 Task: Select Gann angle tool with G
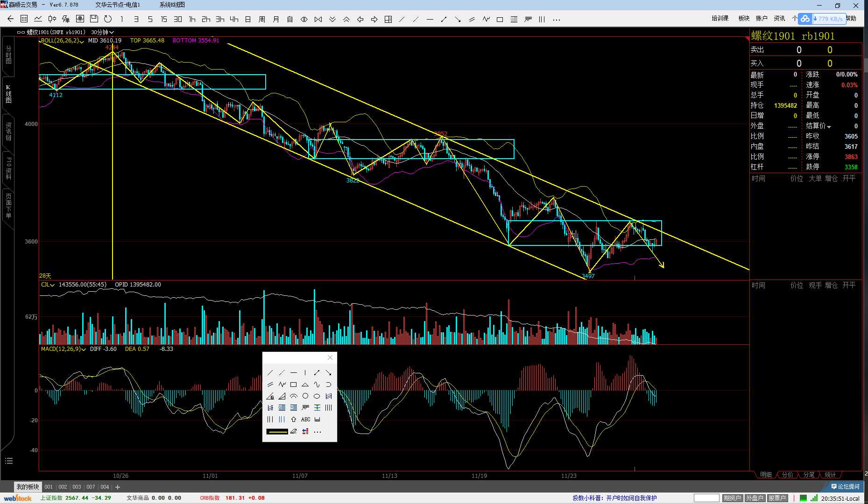(x=270, y=396)
